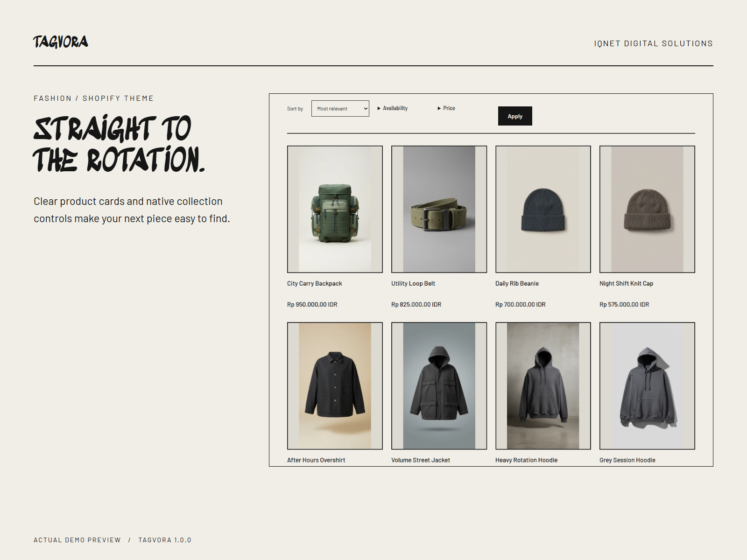Open the Sort by dropdown showing Most relevant

point(340,109)
